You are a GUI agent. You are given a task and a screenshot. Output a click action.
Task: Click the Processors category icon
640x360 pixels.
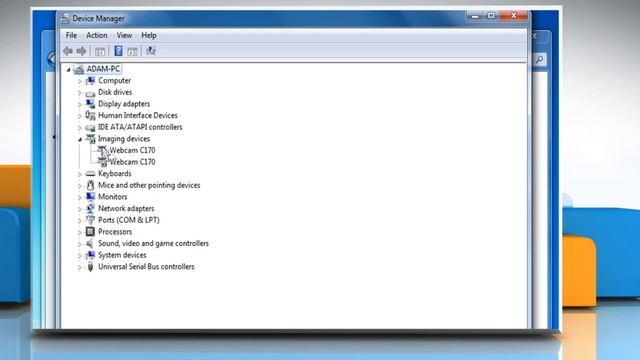tap(90, 232)
